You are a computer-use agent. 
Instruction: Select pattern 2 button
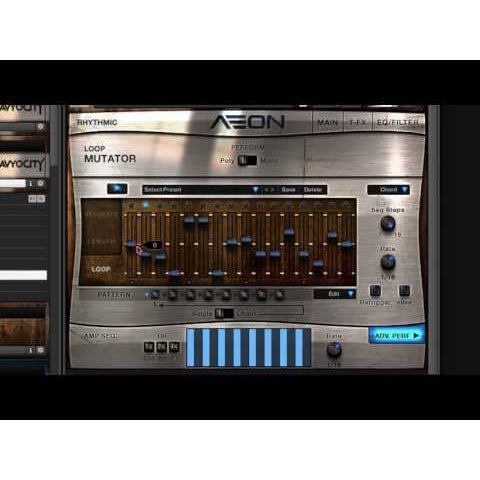point(172,295)
